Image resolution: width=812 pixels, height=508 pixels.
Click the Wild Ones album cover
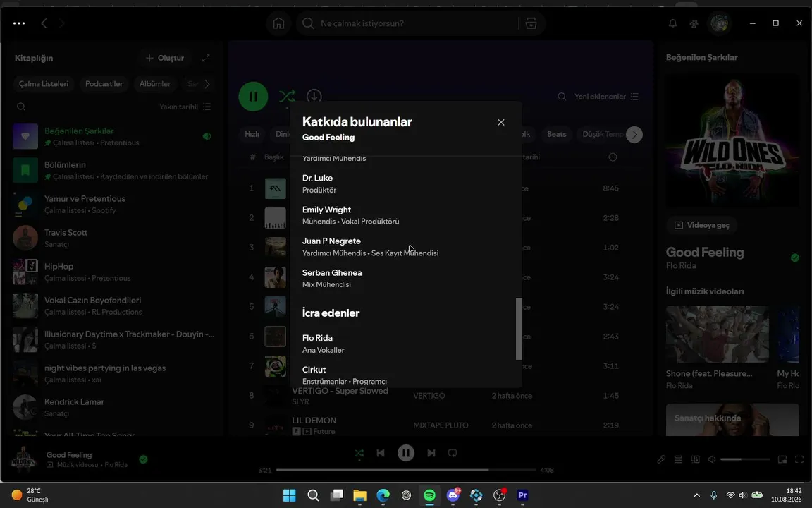click(732, 140)
